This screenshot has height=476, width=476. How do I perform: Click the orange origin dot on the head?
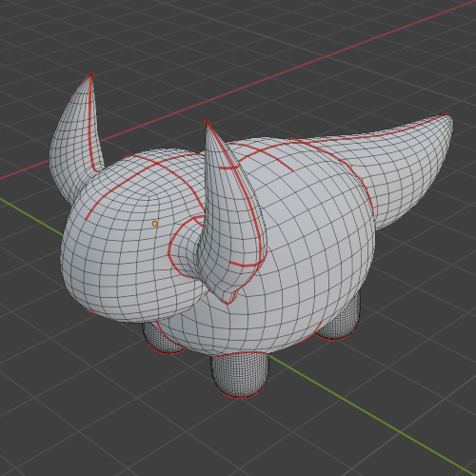pyautogui.click(x=154, y=224)
